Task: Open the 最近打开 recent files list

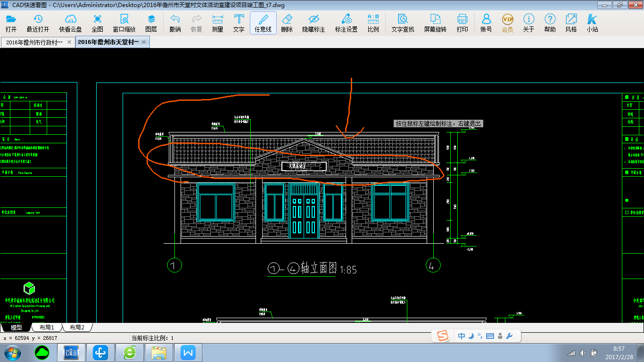Action: tap(38, 23)
